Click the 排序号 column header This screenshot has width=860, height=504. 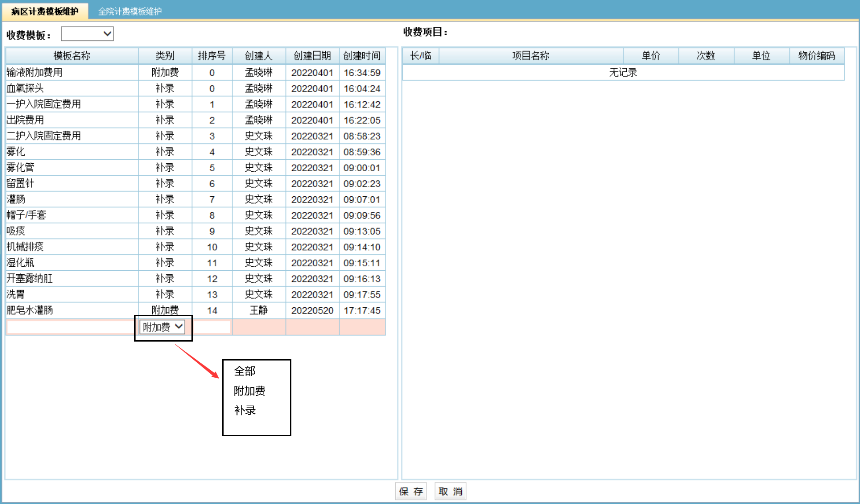tap(212, 56)
